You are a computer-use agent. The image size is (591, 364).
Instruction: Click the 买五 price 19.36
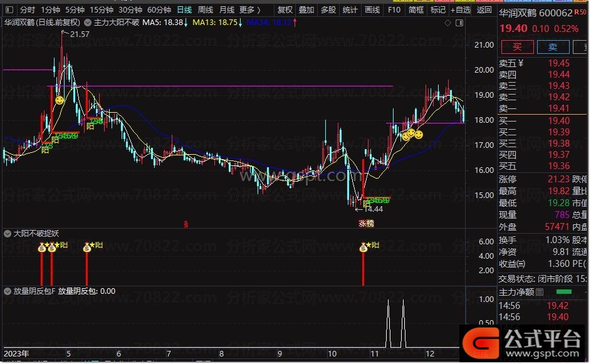click(x=558, y=166)
